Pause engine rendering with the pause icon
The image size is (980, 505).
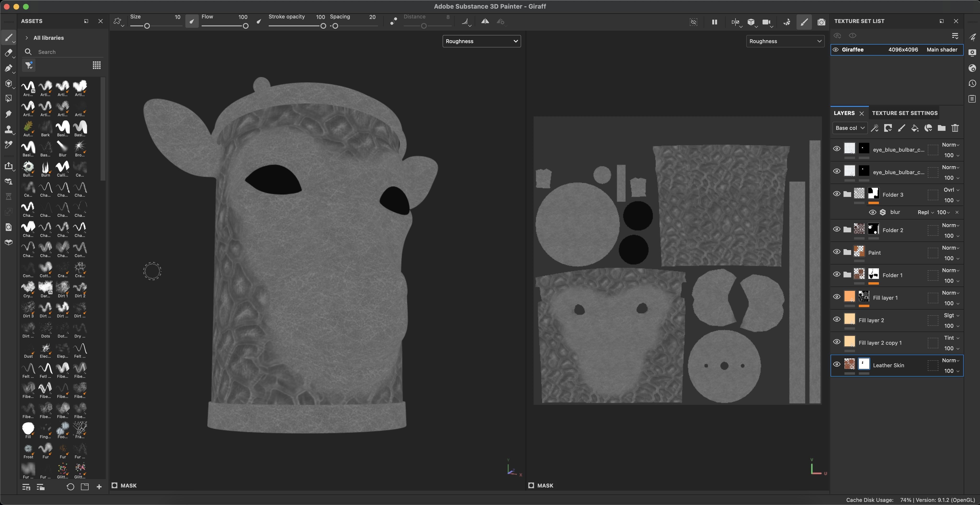coord(714,22)
